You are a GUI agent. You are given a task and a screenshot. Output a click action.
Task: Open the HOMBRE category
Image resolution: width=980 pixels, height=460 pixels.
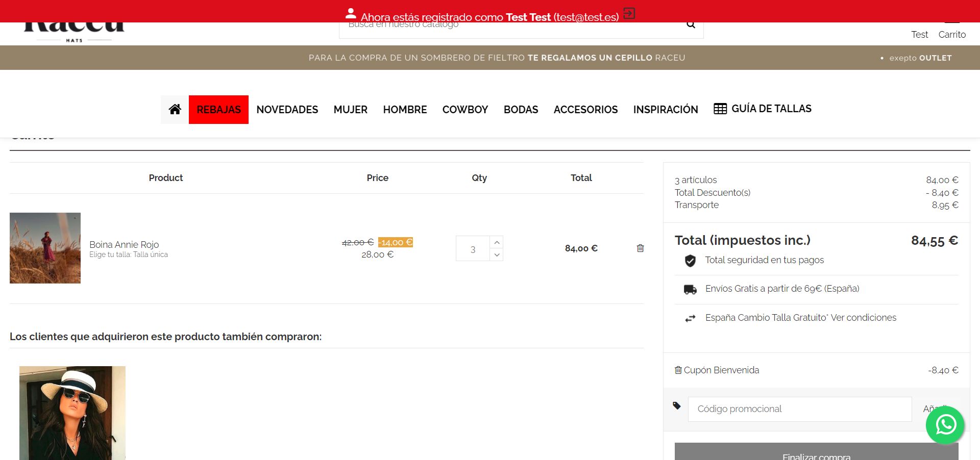405,110
